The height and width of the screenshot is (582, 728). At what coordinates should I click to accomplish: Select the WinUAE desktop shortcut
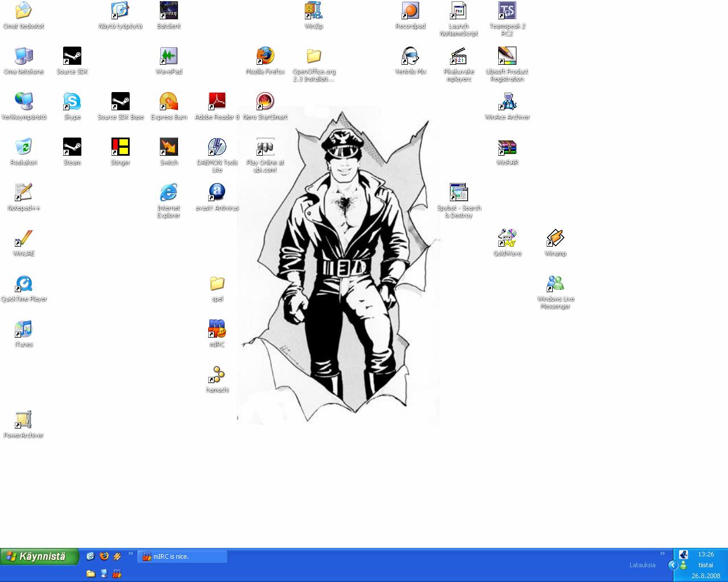click(x=23, y=242)
